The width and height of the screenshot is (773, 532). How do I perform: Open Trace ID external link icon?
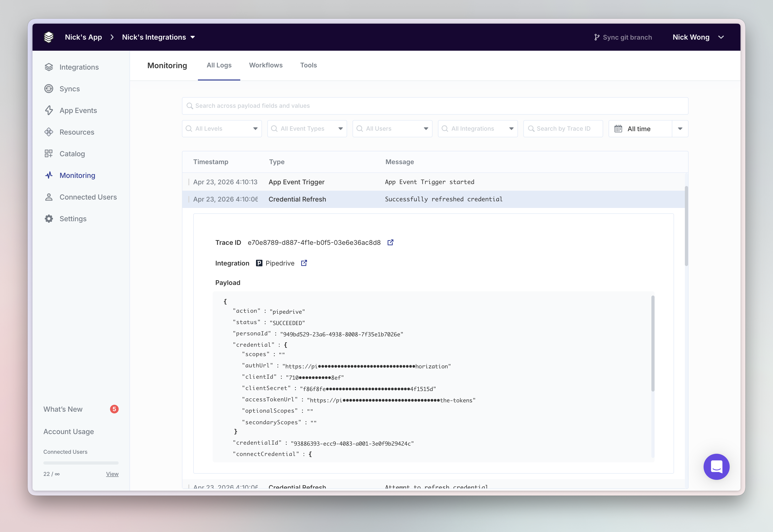click(390, 242)
